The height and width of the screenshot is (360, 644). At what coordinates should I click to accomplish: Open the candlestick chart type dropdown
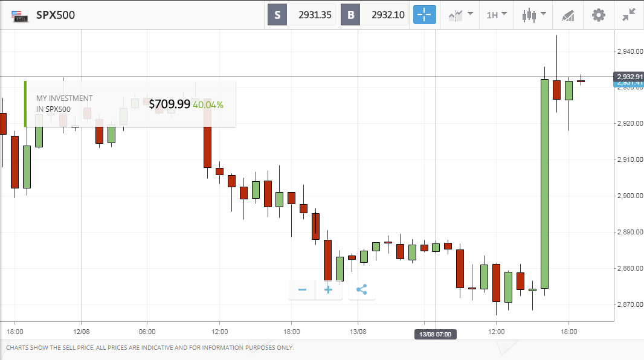pyautogui.click(x=533, y=15)
